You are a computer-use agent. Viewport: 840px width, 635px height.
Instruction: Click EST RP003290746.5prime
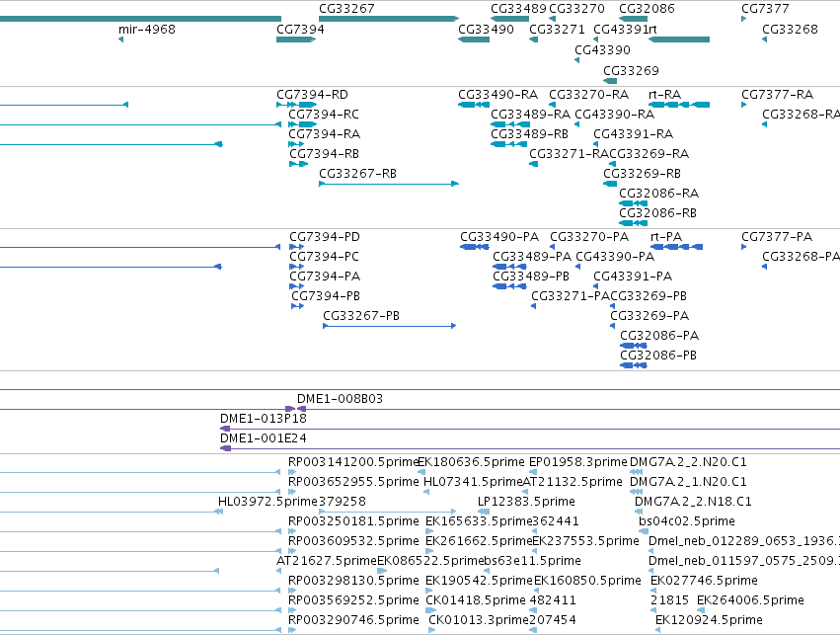click(353, 620)
